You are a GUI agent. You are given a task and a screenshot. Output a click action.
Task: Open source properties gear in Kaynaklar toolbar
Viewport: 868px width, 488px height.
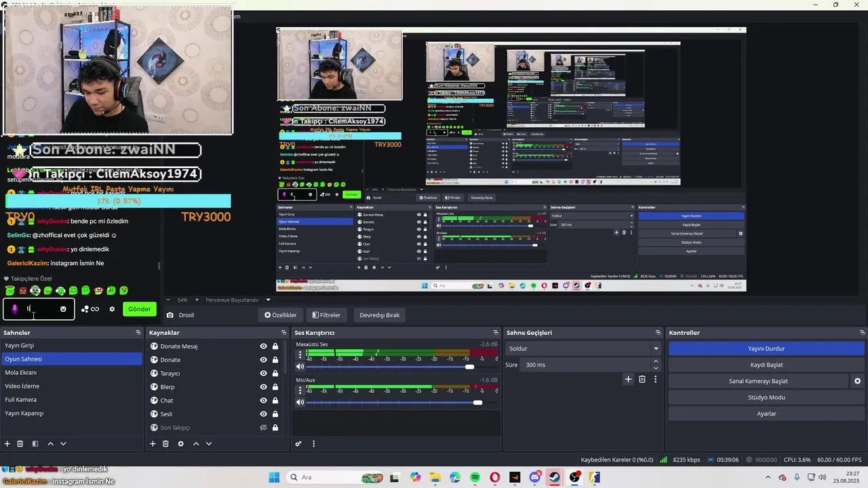(180, 444)
